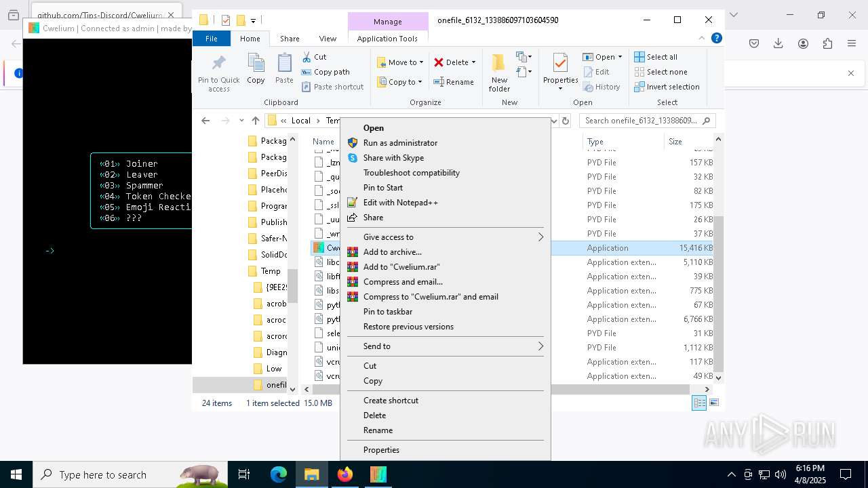Choose Create shortcut in context menu

445,401
